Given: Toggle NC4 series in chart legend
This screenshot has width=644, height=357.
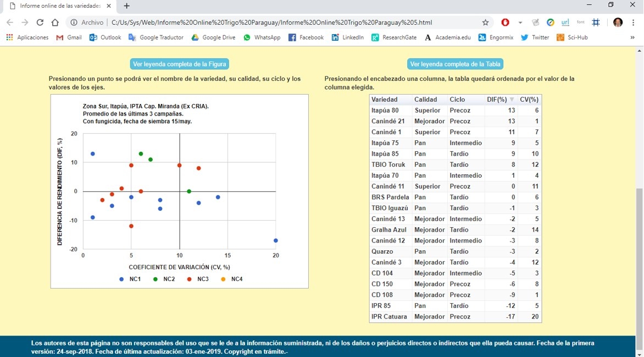Looking at the screenshot, I should (232, 279).
